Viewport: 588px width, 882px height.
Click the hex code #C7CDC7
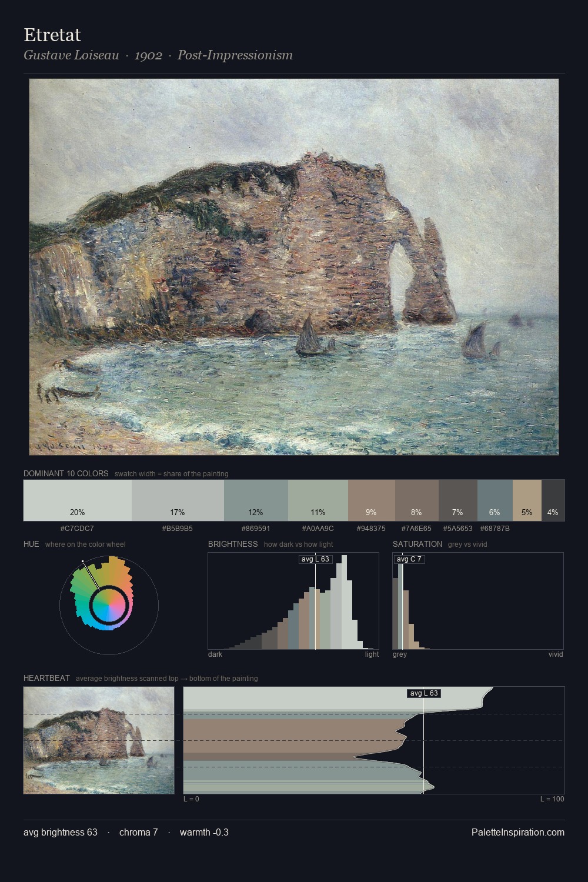(77, 529)
